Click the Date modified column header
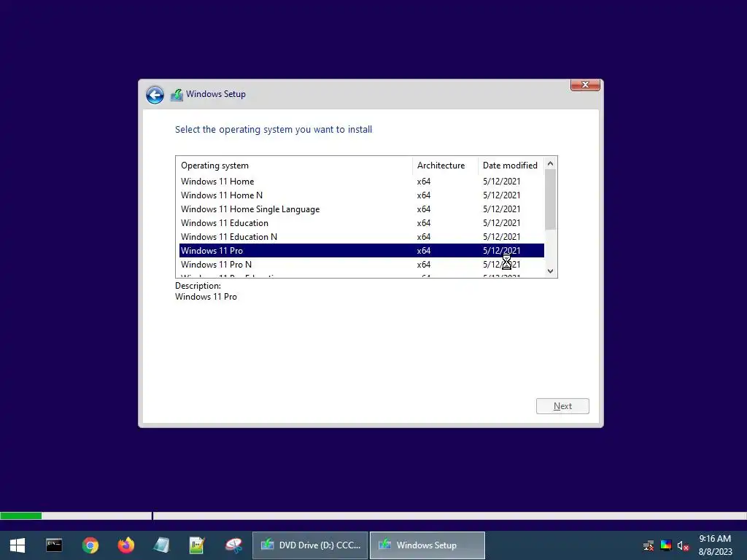The height and width of the screenshot is (560, 747). 511,166
